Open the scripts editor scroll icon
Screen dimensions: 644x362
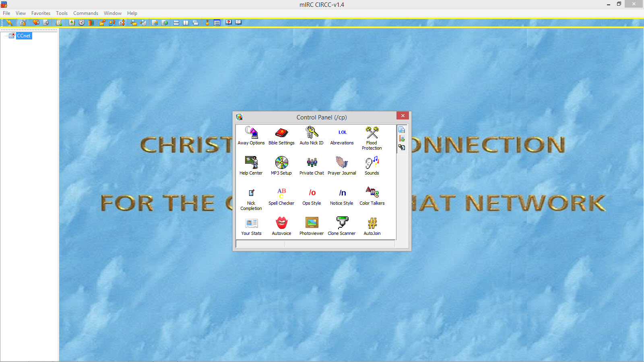pos(59,23)
